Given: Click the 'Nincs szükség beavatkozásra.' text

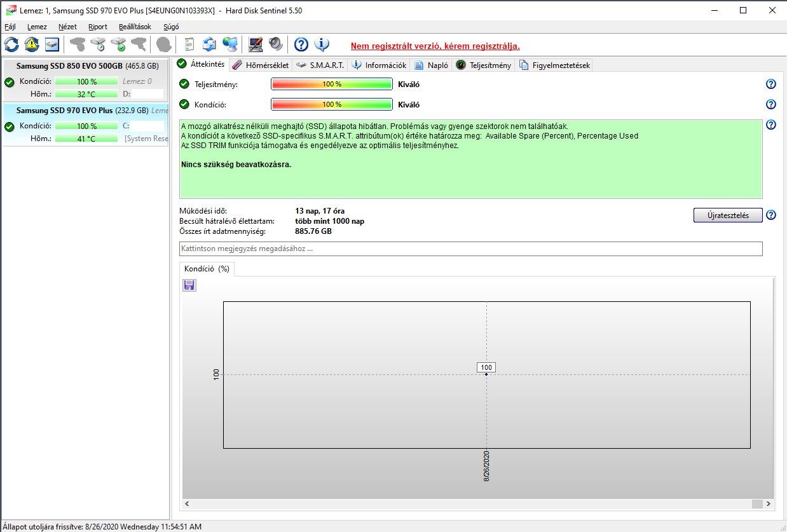Looking at the screenshot, I should coord(236,165).
